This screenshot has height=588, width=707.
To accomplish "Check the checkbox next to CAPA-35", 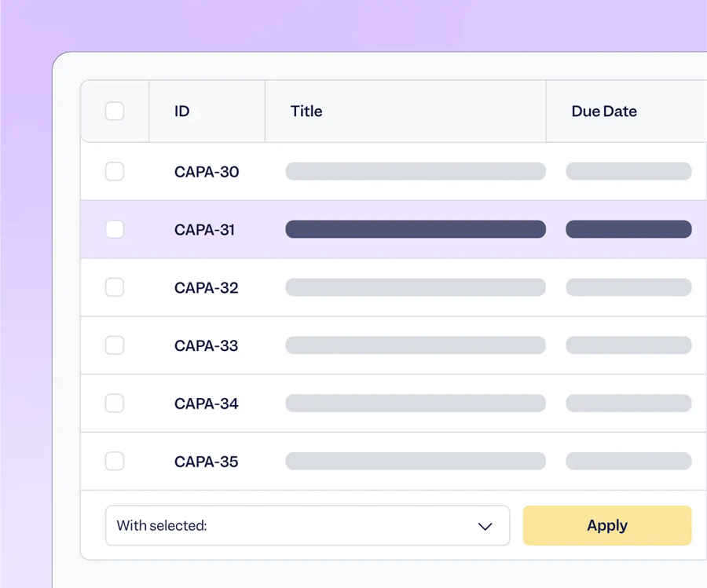I will click(114, 462).
